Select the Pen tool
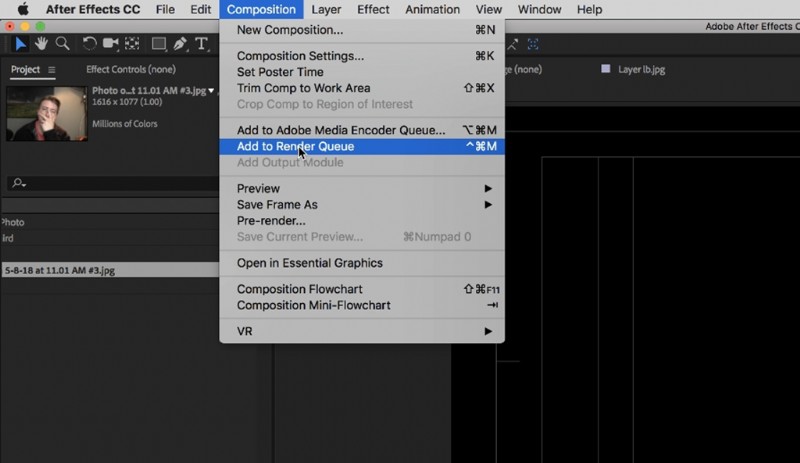The height and width of the screenshot is (463, 800). pos(180,44)
